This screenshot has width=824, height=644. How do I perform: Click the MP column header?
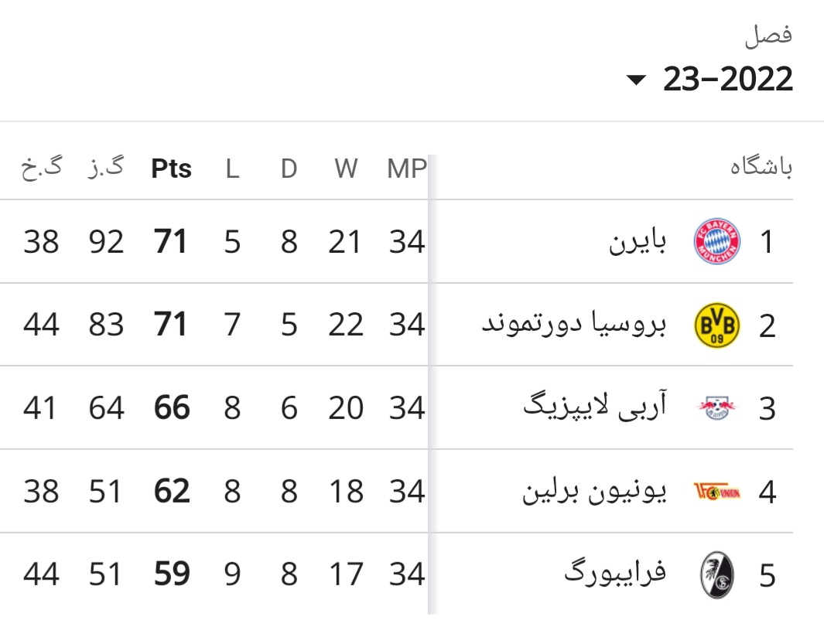pyautogui.click(x=406, y=169)
